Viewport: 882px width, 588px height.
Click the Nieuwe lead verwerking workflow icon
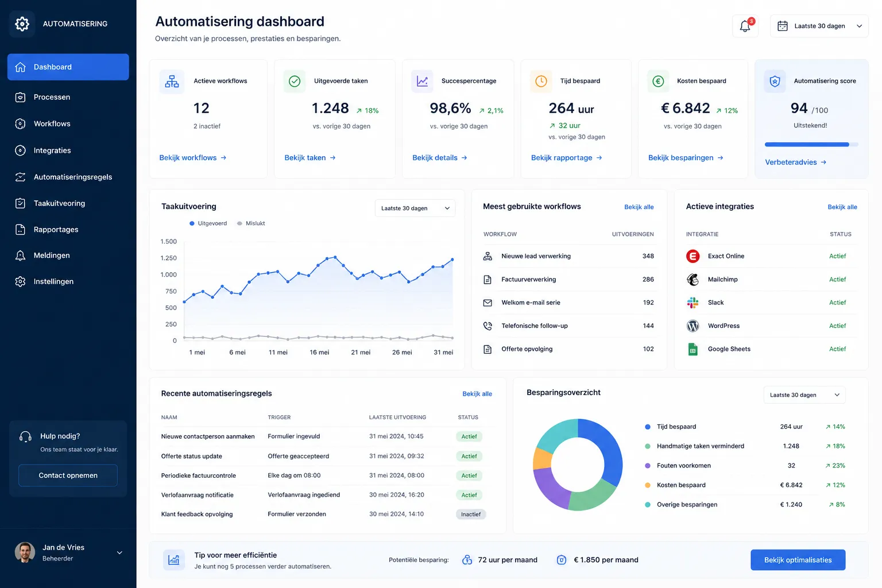[x=488, y=256]
